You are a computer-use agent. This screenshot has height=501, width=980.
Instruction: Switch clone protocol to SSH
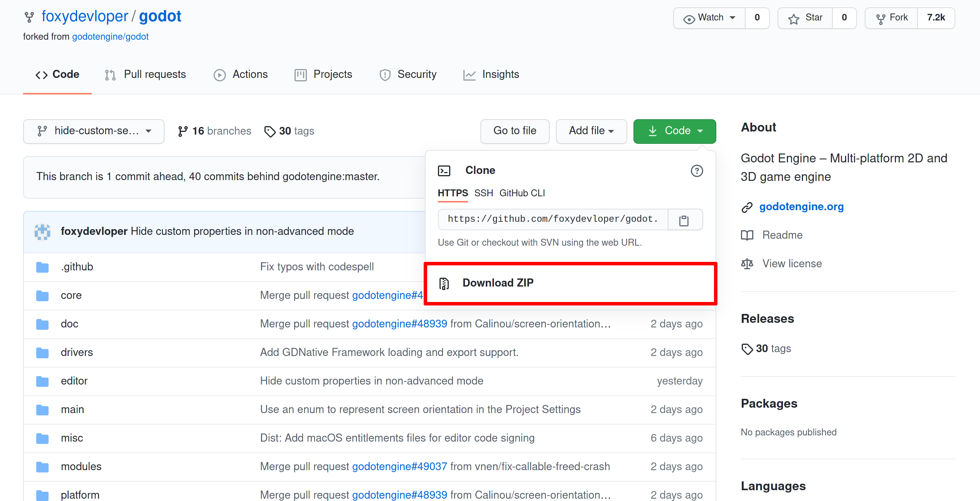click(483, 193)
